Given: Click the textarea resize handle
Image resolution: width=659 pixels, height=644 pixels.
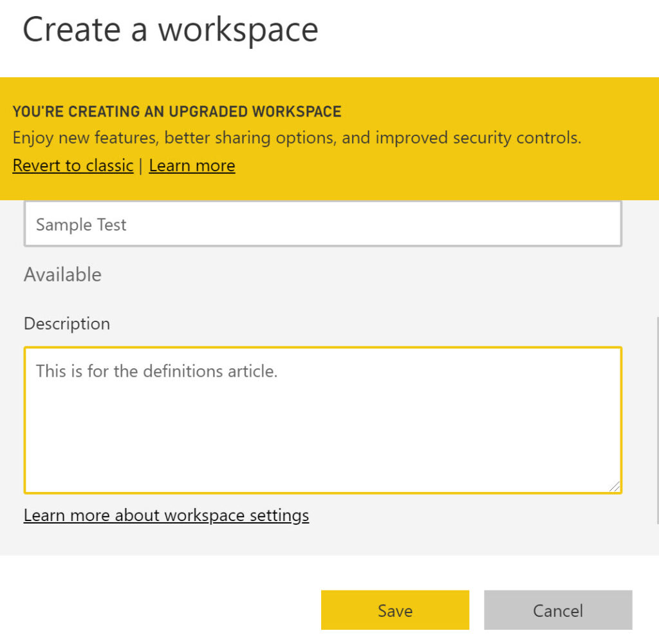Looking at the screenshot, I should [616, 487].
